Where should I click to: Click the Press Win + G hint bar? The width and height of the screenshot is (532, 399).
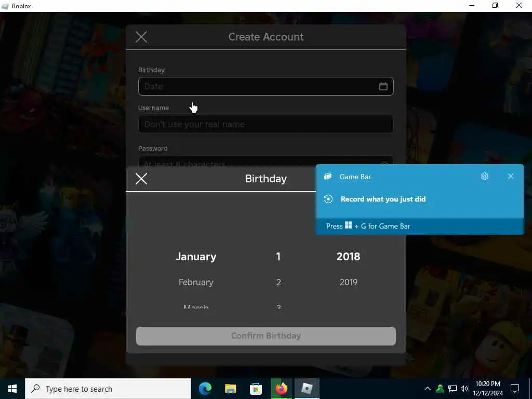pos(420,226)
